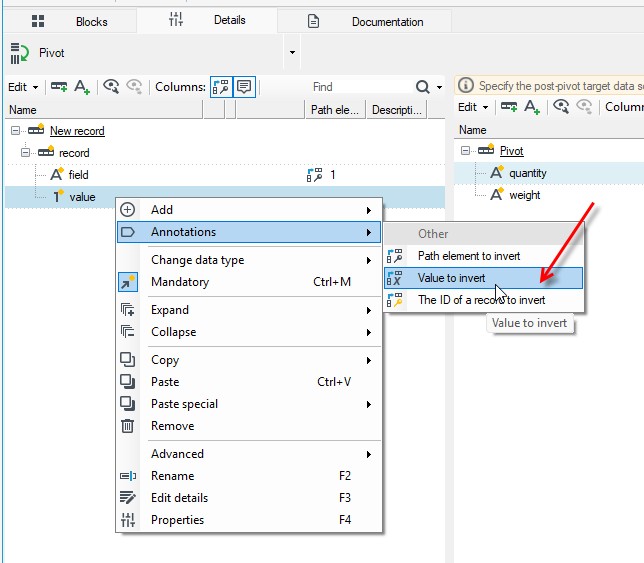The width and height of the screenshot is (644, 563).
Task: Click the info icon beside post-pivot hint
Action: (466, 86)
